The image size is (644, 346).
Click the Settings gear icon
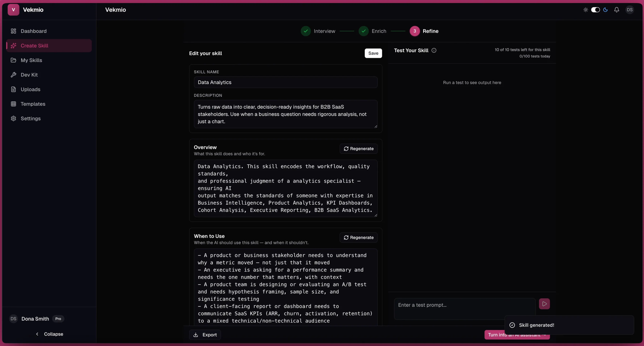point(14,118)
